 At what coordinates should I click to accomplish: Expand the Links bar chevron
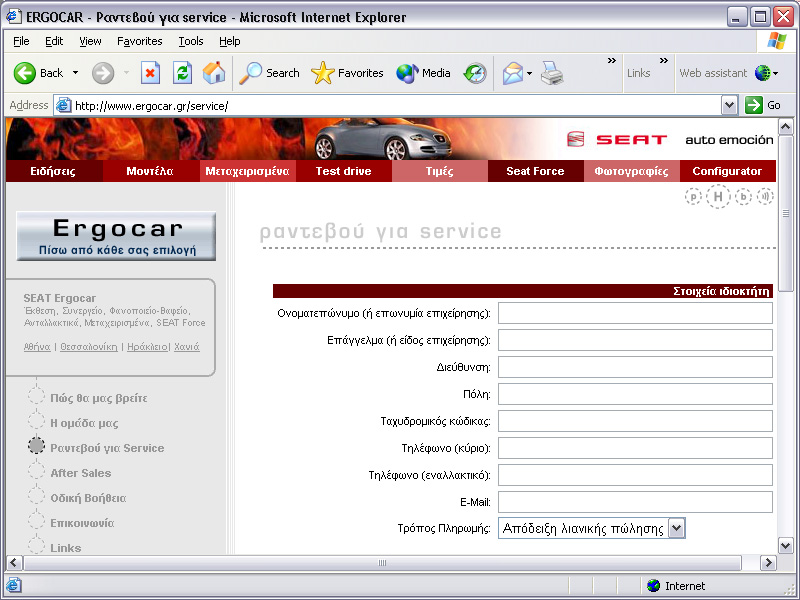[663, 61]
